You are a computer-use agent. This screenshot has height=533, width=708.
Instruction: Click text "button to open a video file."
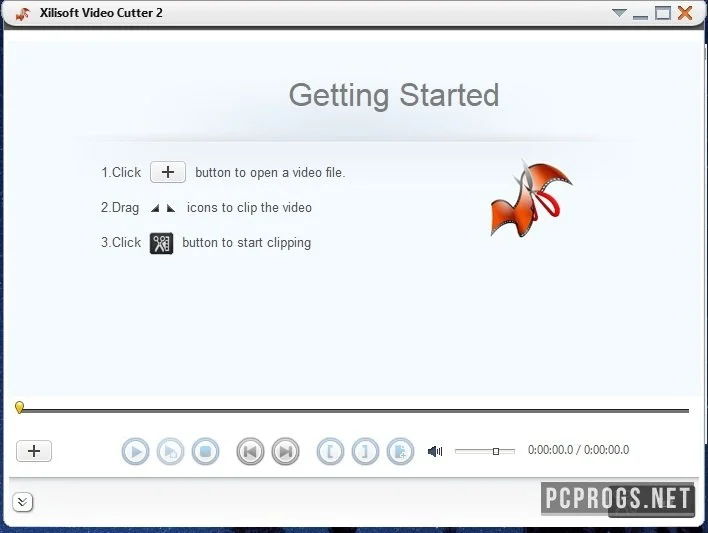click(270, 173)
